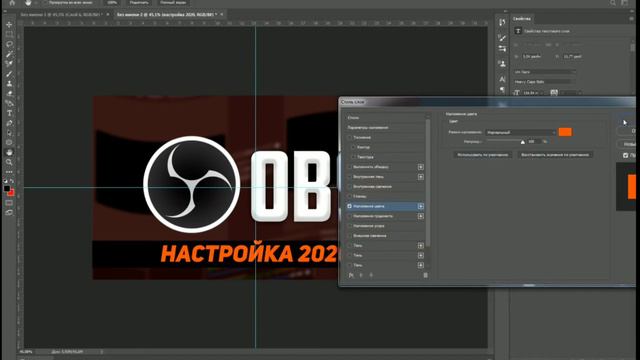Open the blend mode dropdown showing Нормальный
Screen dimensions: 640x360
(520, 132)
